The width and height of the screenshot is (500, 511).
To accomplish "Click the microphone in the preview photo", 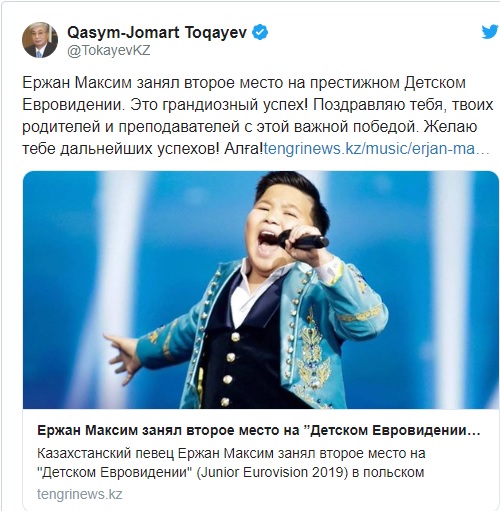I will tap(303, 239).
